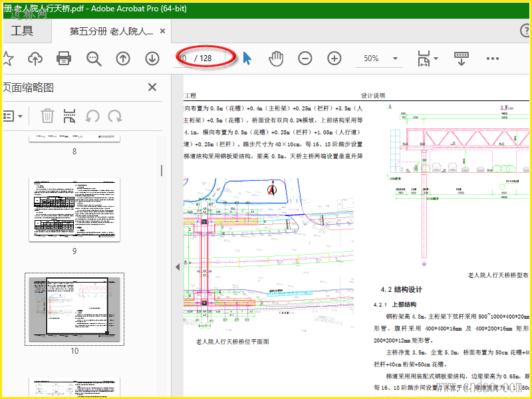
Task: Open the help question mark icon
Action: point(525,31)
